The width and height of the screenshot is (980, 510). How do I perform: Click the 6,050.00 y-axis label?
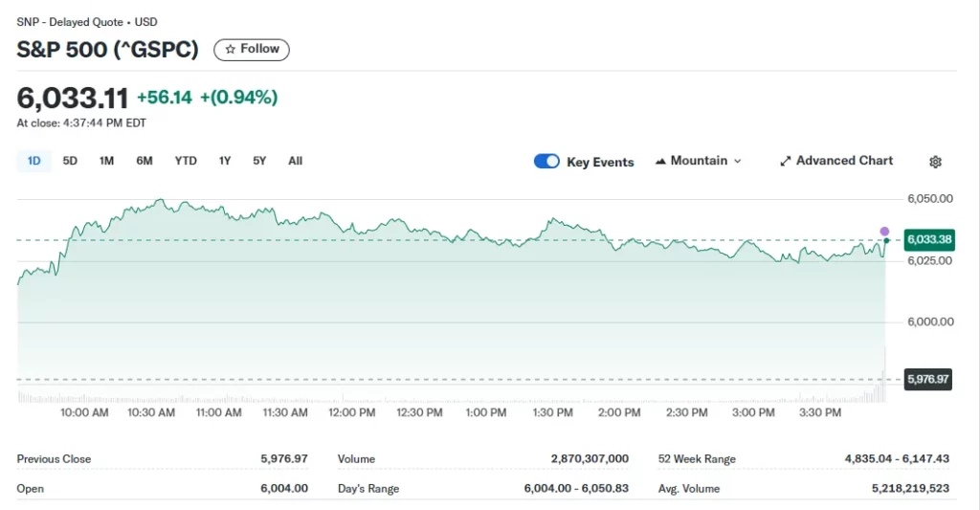(x=930, y=199)
